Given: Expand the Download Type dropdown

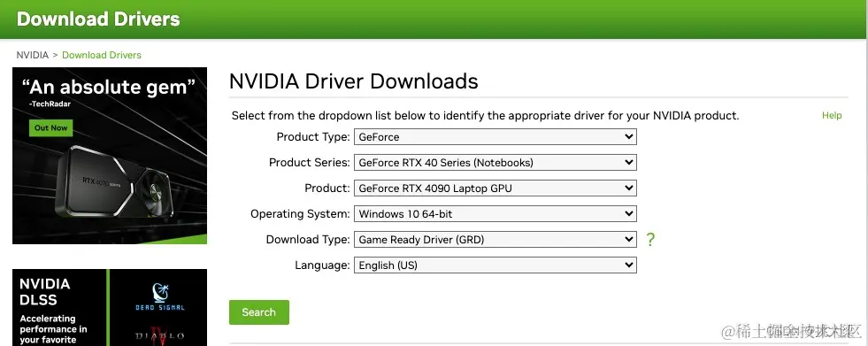Looking at the screenshot, I should [x=495, y=240].
